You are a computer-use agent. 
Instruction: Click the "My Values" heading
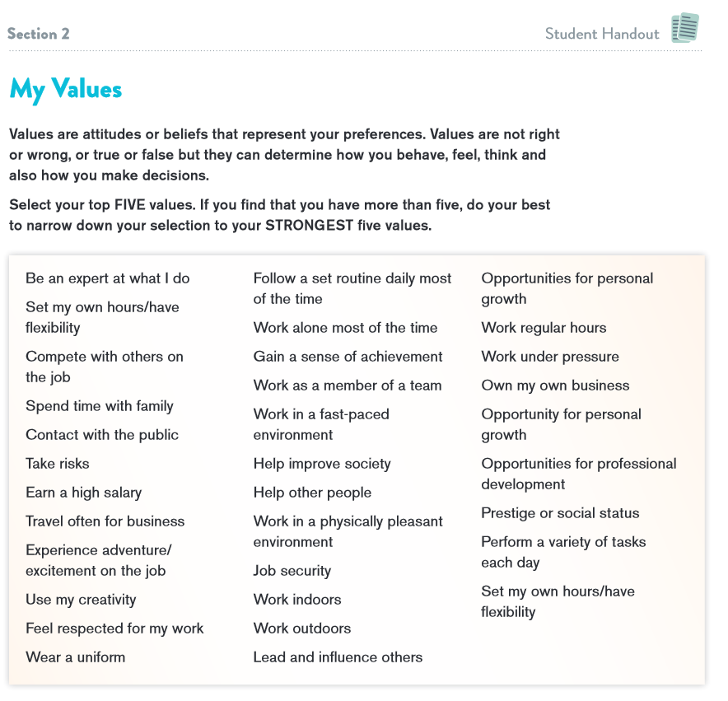tap(65, 90)
